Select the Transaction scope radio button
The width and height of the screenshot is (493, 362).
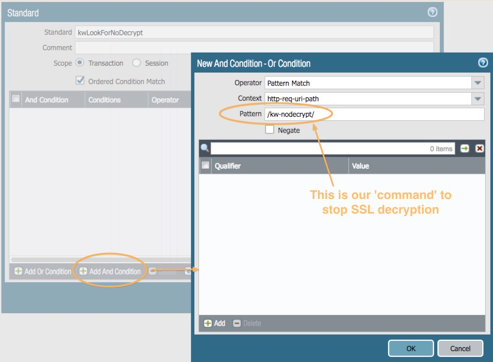click(79, 63)
